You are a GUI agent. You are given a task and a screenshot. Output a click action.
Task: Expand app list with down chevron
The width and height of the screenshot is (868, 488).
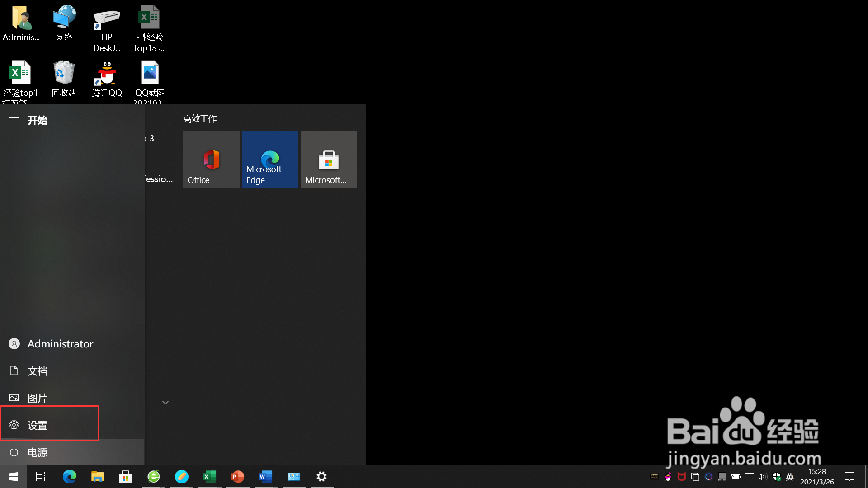(165, 402)
